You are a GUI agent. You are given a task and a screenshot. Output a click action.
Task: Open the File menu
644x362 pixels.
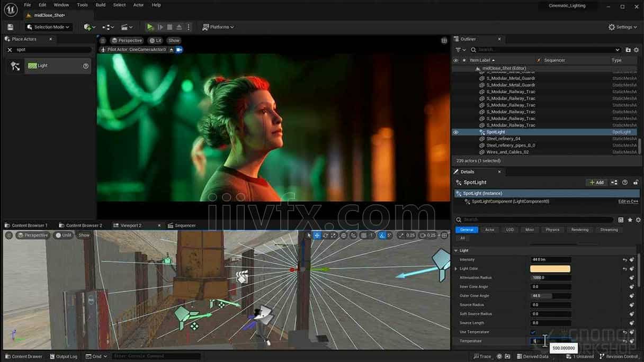pyautogui.click(x=27, y=5)
